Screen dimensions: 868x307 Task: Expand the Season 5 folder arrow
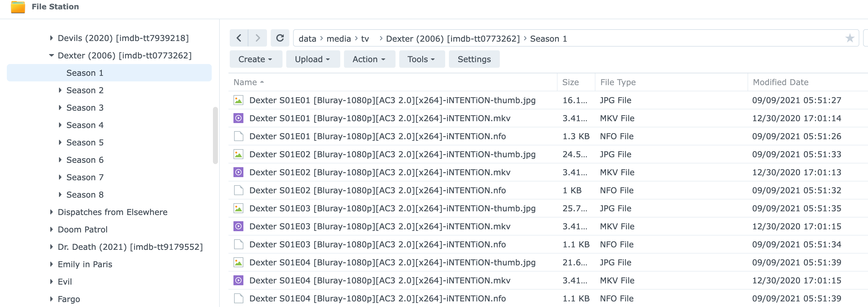pyautogui.click(x=60, y=142)
